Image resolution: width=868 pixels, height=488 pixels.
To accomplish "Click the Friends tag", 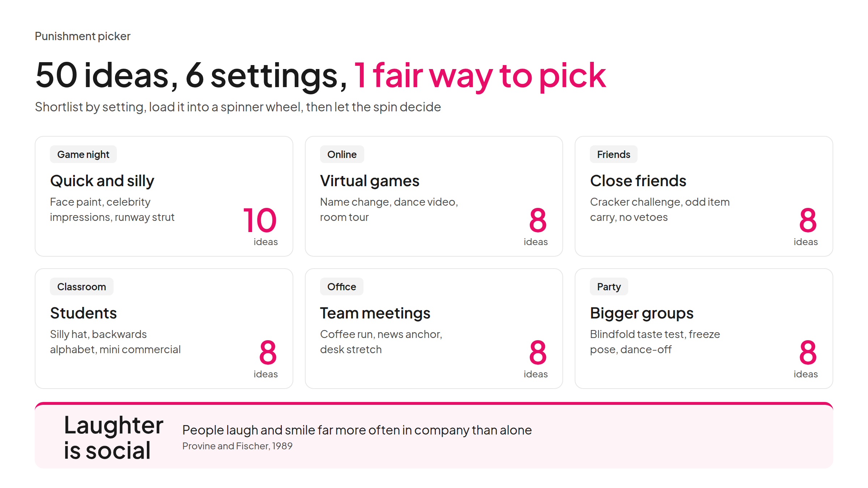I will (x=613, y=154).
